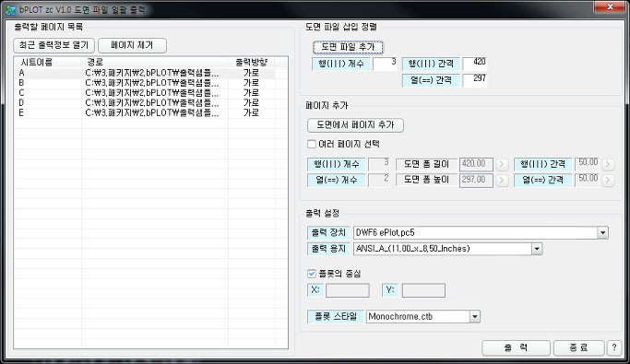Click the arrow beside 50.00 열 간격 in 페이지 추가
Viewport: 630px width, 364px height.
(608, 181)
